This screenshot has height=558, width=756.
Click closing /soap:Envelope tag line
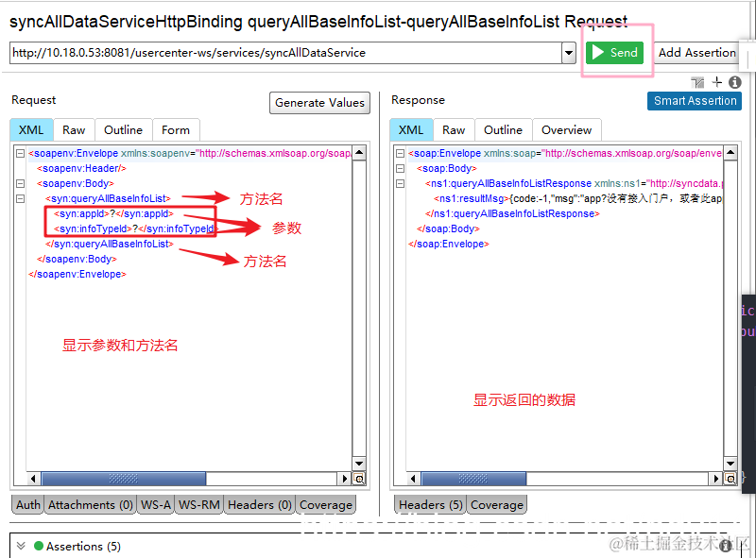(x=448, y=244)
